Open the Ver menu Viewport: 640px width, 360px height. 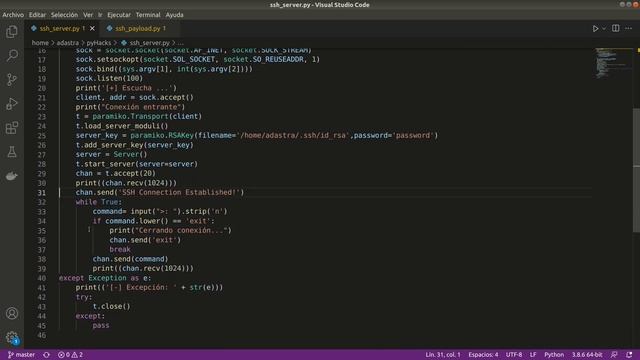88,15
